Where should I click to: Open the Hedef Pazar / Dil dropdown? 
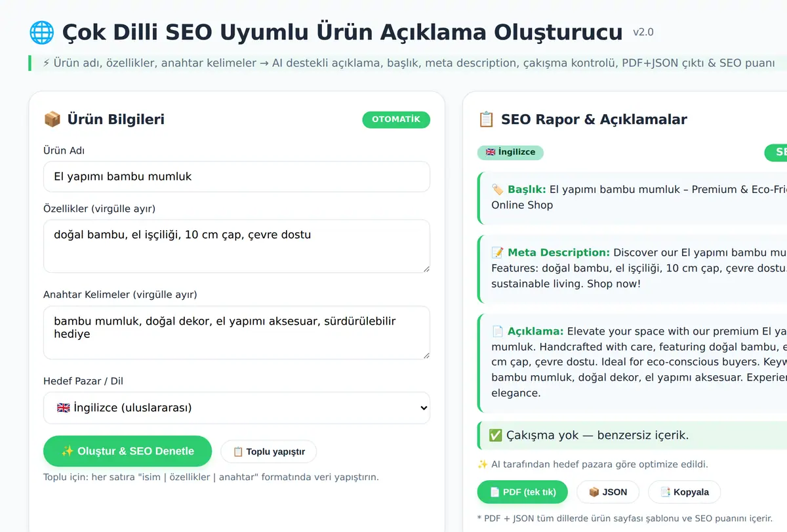(x=237, y=408)
